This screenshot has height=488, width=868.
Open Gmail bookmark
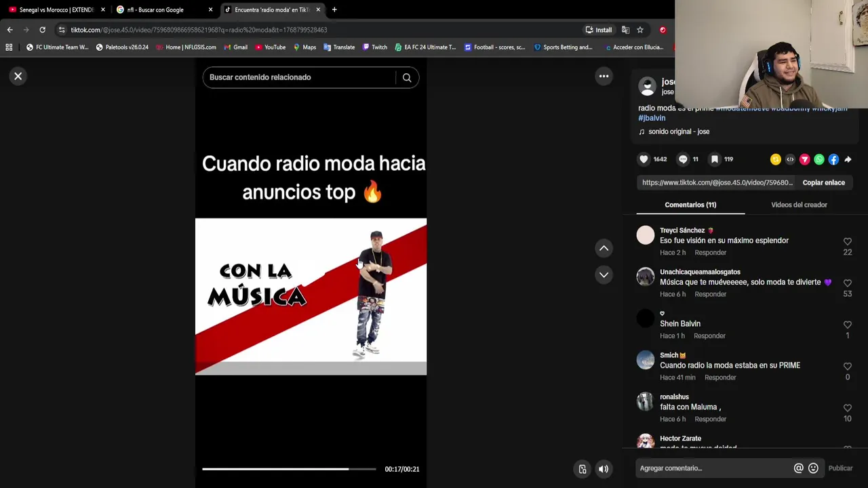(235, 47)
